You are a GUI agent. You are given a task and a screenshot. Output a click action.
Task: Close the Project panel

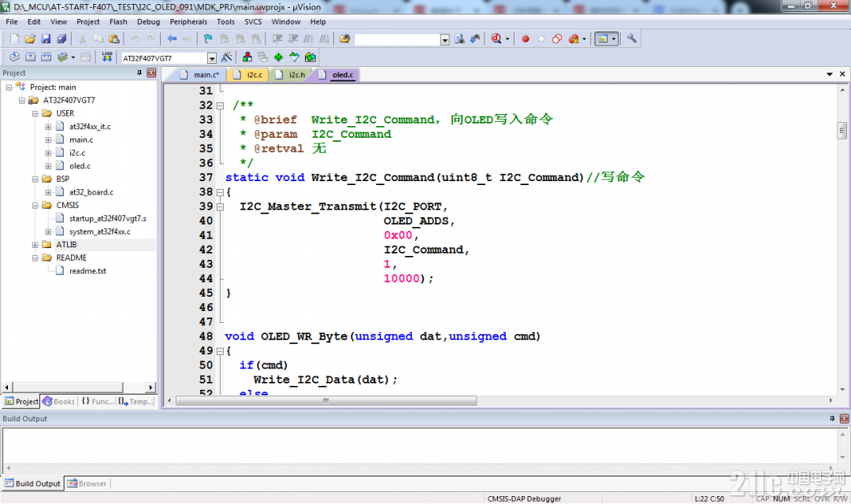151,72
